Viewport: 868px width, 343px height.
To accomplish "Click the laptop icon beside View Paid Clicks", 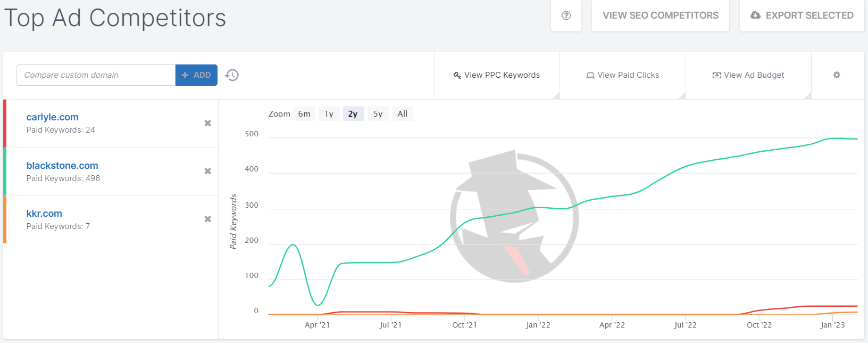I will [x=590, y=75].
